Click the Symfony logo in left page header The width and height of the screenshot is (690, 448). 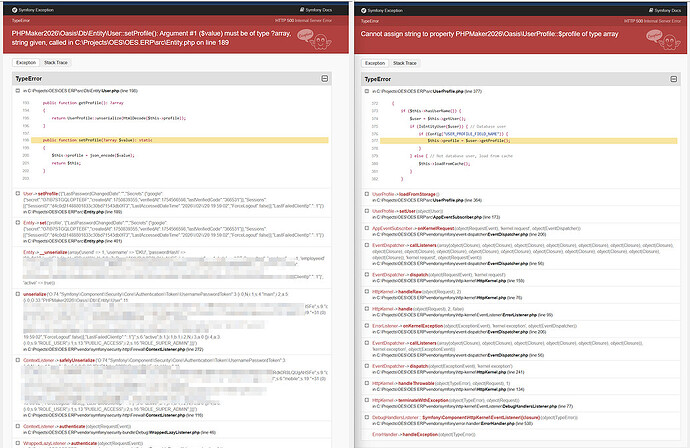[x=14, y=8]
